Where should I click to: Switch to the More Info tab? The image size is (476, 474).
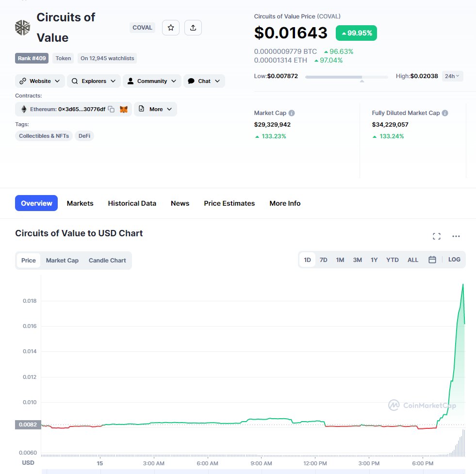(x=285, y=203)
